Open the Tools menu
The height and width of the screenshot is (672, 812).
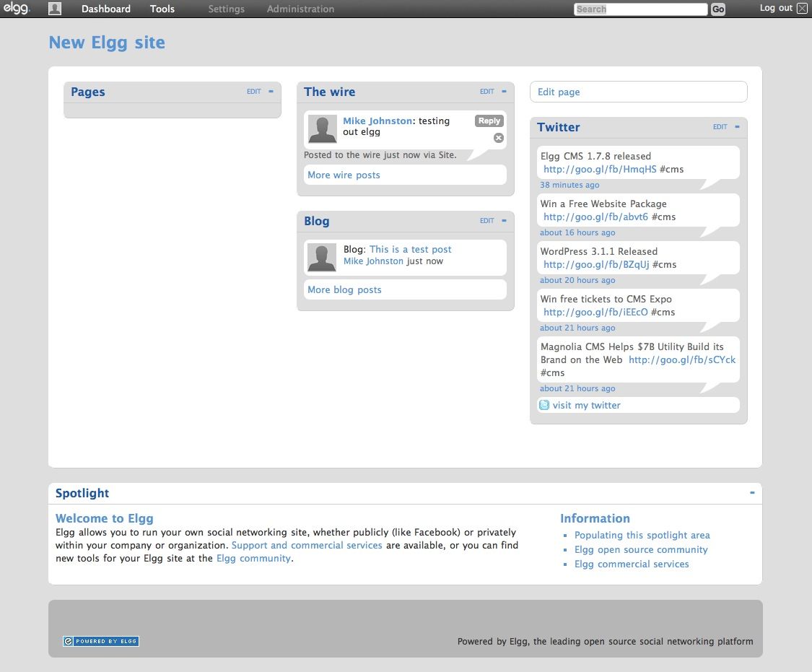[162, 9]
